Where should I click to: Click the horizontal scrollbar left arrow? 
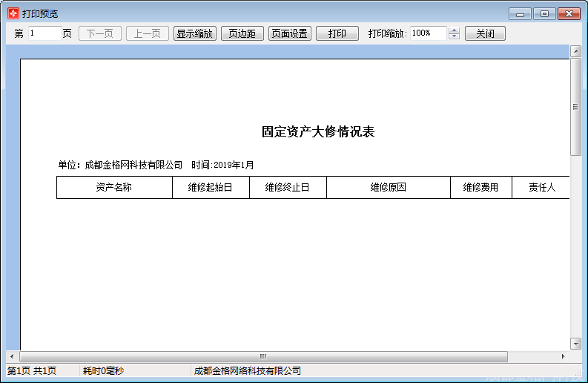click(x=12, y=356)
